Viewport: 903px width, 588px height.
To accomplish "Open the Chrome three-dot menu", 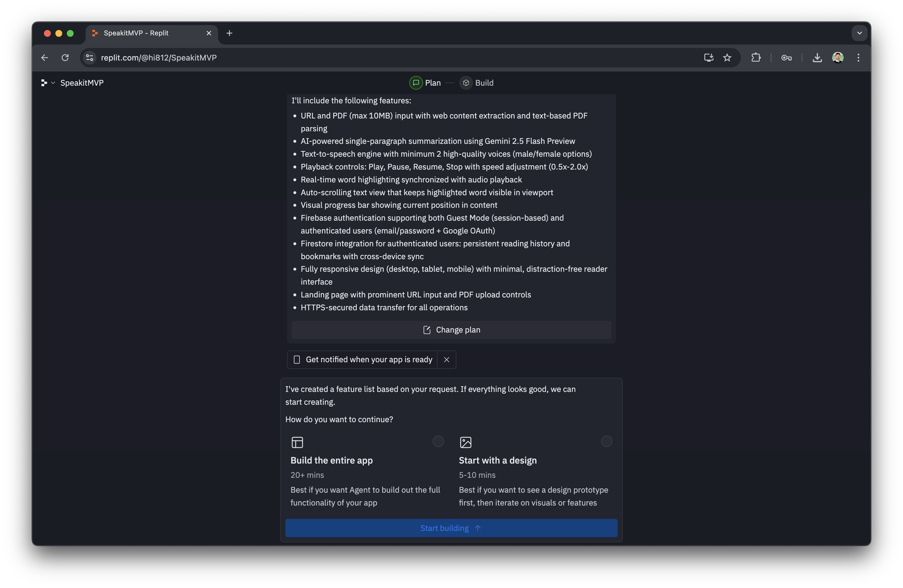I will 858,58.
